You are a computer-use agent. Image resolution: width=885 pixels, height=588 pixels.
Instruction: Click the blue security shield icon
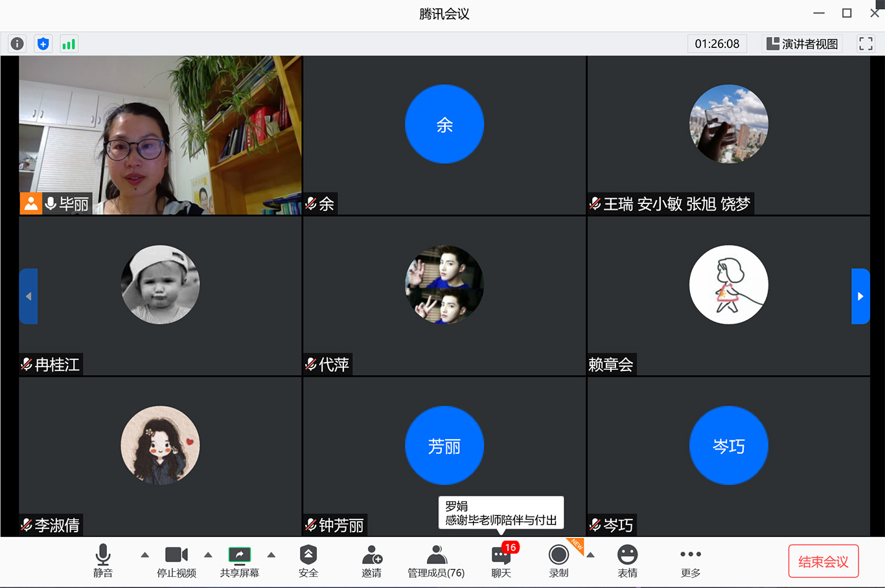click(43, 43)
